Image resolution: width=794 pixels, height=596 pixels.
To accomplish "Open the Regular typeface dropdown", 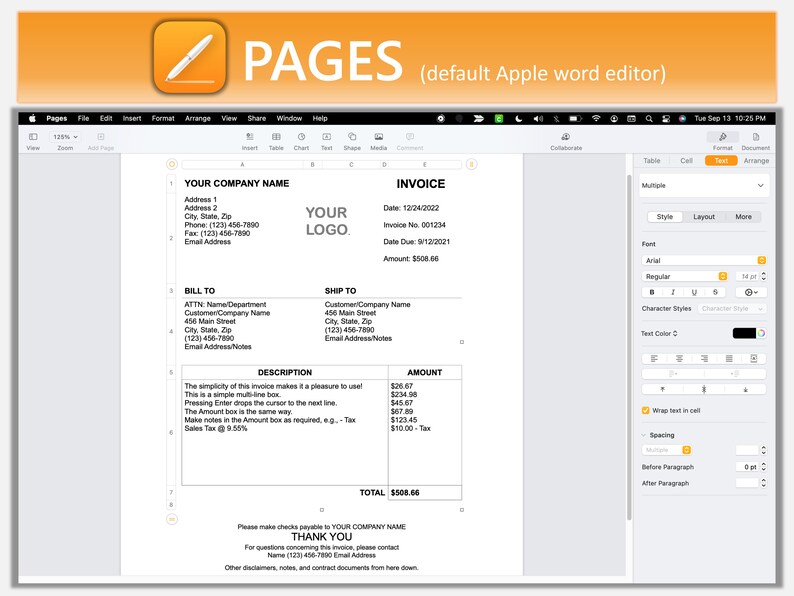I will click(685, 276).
